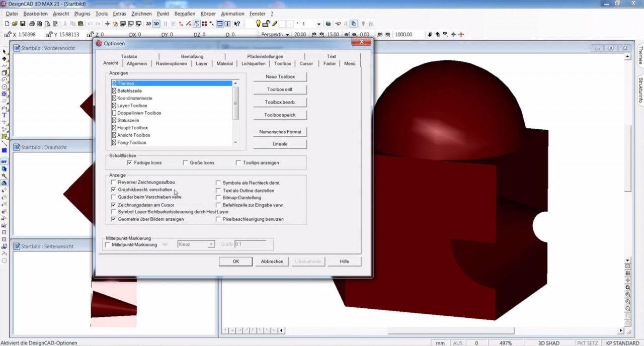Uncheck the Farbige Icons option
The height and width of the screenshot is (346, 644).
[x=129, y=162]
